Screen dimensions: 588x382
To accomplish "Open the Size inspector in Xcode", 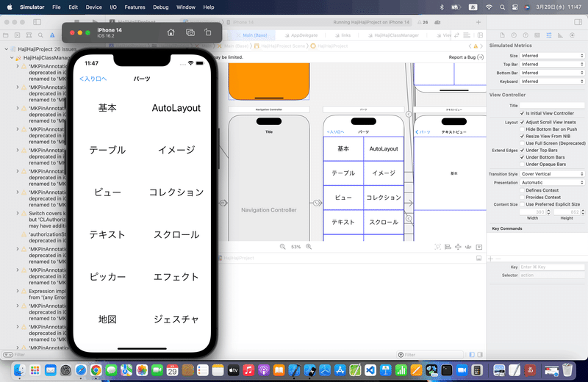I will (x=560, y=35).
